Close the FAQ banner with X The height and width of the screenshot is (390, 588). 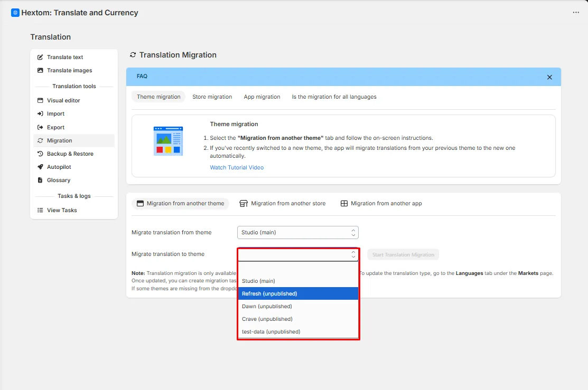[549, 77]
